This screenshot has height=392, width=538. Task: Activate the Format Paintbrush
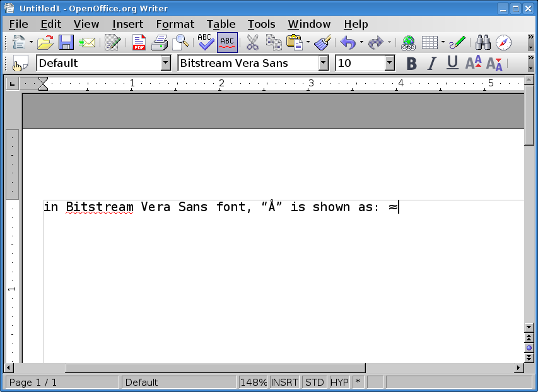pyautogui.click(x=322, y=42)
